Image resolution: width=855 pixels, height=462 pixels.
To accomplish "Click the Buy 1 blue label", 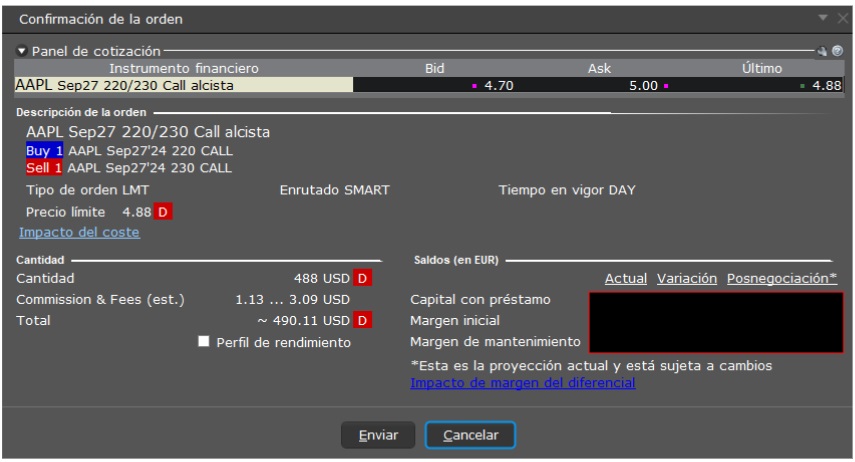I will click(x=44, y=151).
